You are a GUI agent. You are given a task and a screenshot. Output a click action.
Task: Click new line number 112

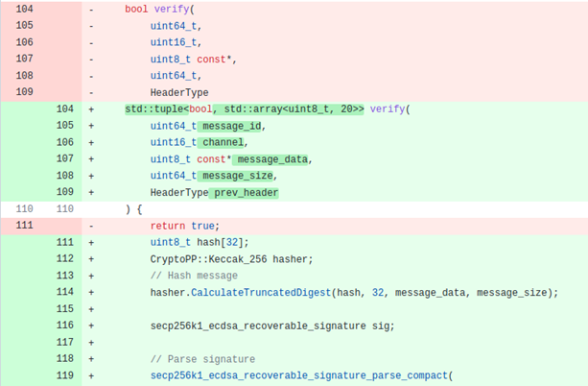click(65, 258)
